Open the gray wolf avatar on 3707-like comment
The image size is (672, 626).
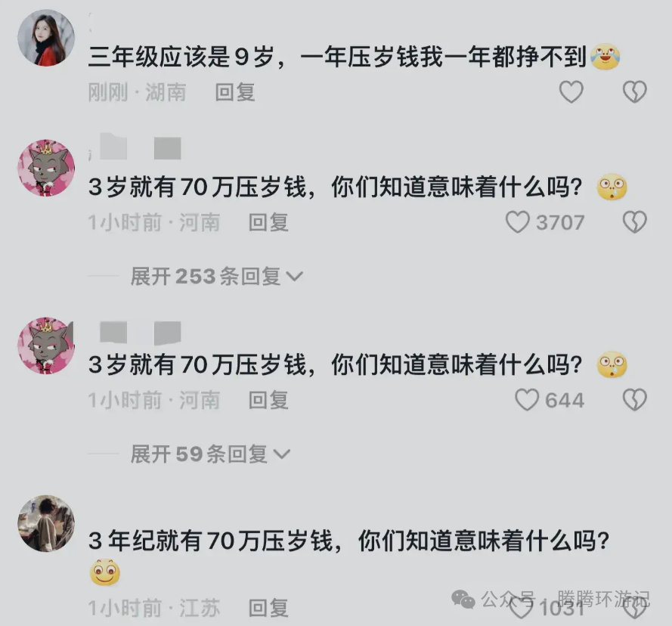point(46,168)
